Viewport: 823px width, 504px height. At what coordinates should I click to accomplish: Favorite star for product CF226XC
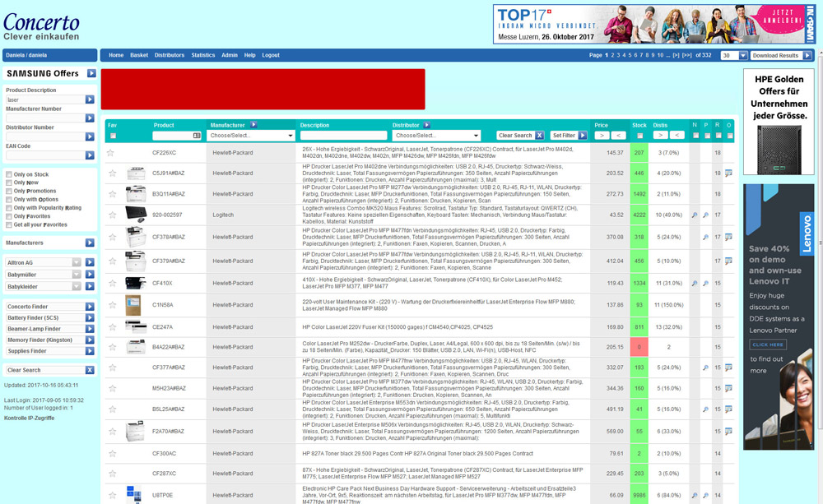pyautogui.click(x=111, y=153)
